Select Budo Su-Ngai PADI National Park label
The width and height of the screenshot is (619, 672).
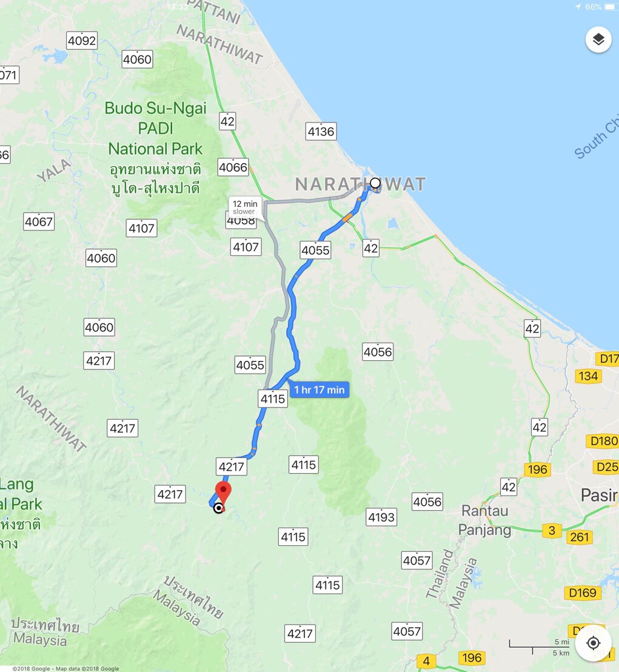point(155,128)
